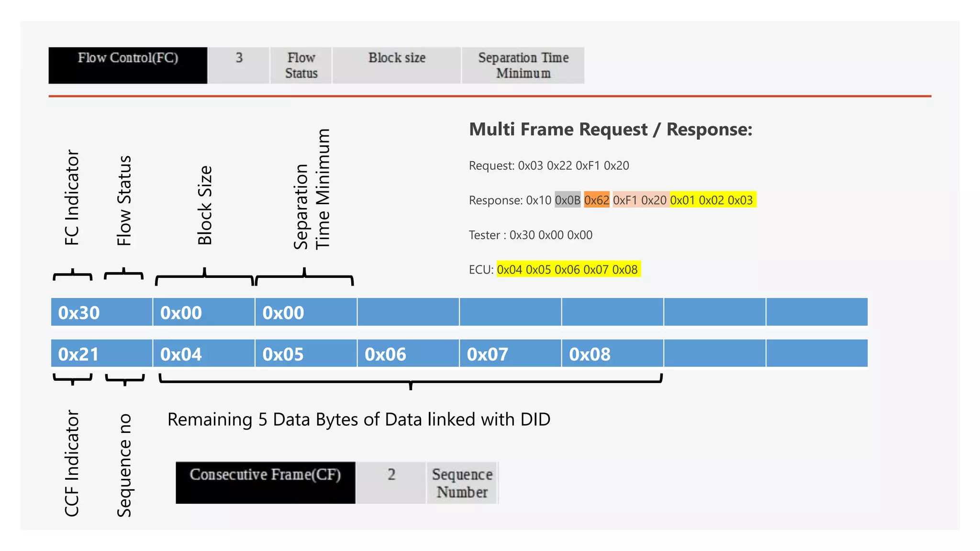Screen dimensions: 980x551
Task: Click the 0x08 data byte cell
Action: click(x=612, y=354)
